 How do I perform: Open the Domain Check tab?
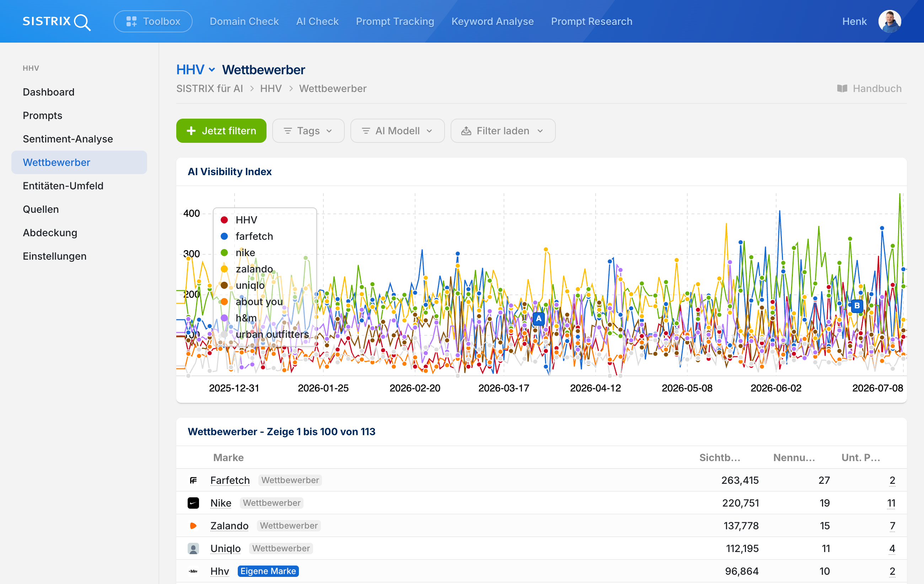point(244,21)
